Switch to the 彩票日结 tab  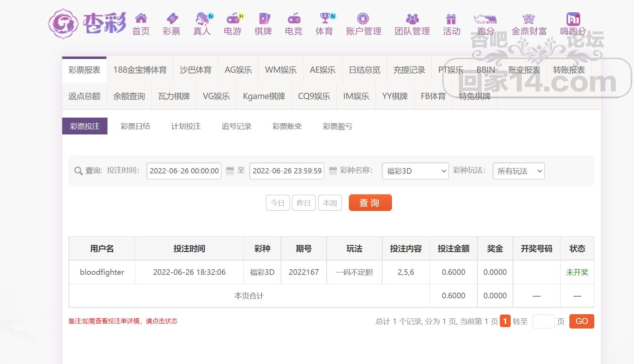[135, 126]
